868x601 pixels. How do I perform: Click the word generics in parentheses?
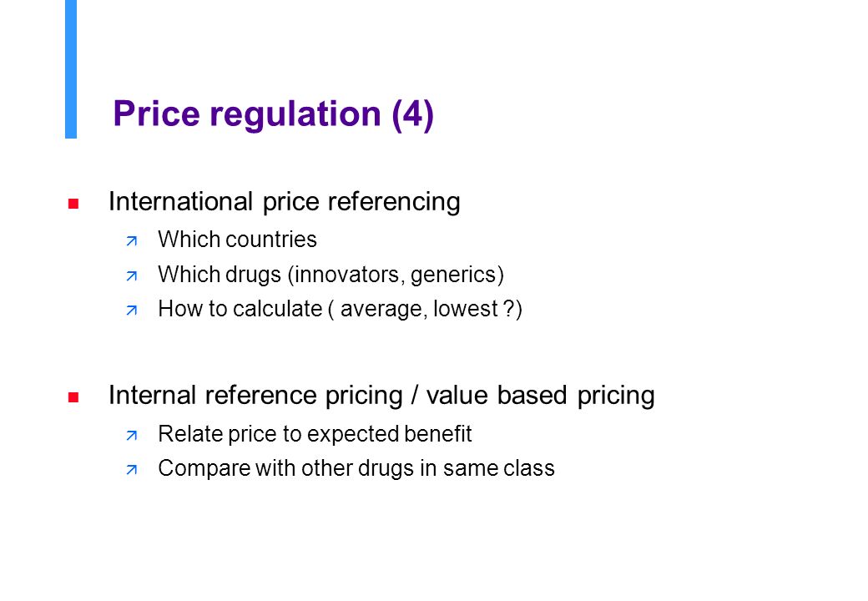pyautogui.click(x=454, y=275)
